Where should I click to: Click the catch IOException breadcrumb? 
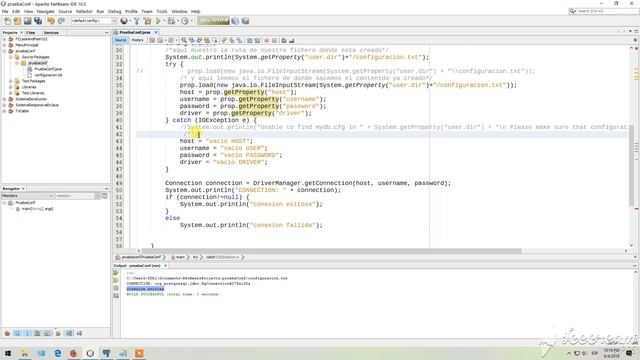222,257
